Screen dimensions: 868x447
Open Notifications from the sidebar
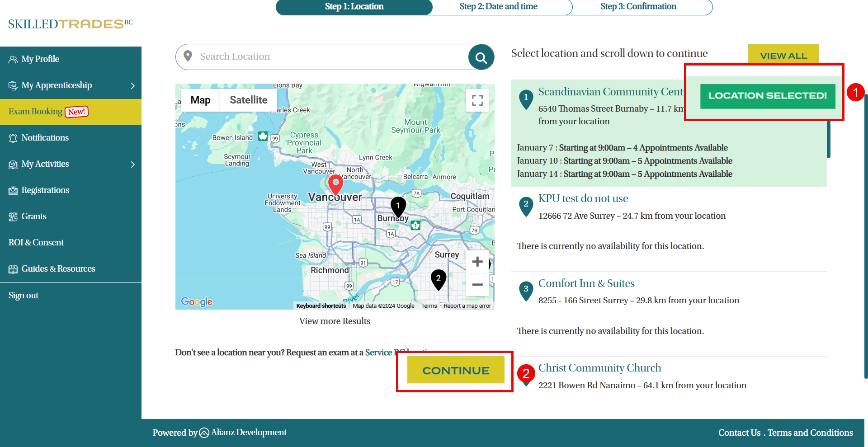[45, 138]
